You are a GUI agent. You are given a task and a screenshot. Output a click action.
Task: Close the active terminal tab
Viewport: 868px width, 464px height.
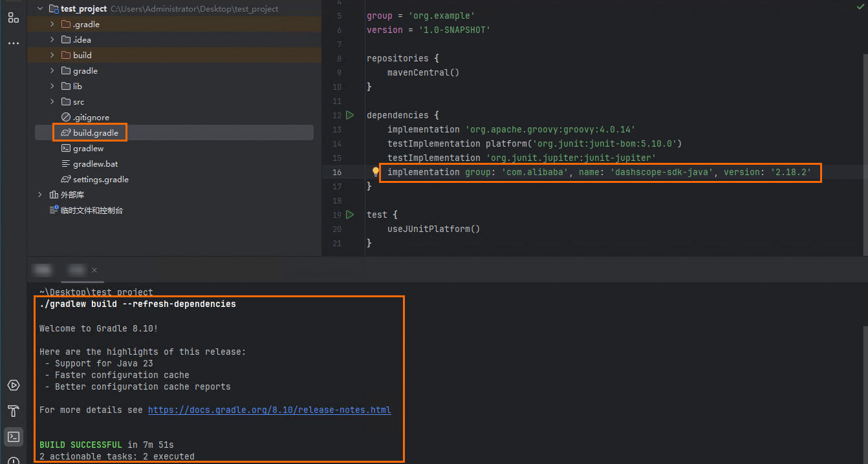click(x=94, y=270)
